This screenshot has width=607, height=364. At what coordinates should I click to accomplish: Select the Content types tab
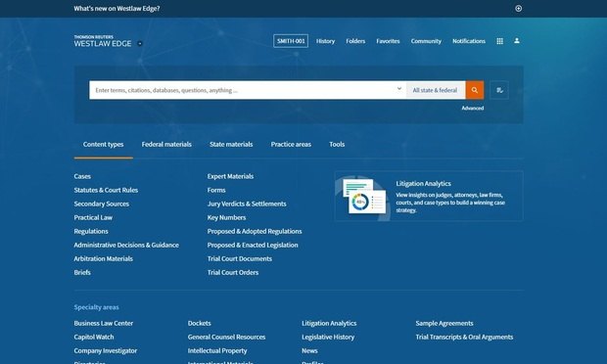pyautogui.click(x=104, y=144)
